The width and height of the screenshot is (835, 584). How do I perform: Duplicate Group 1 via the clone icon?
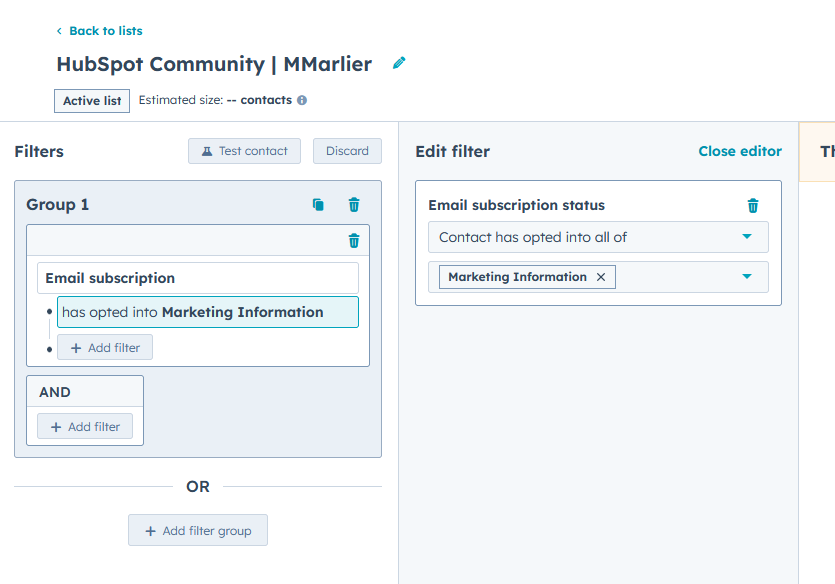pos(318,204)
